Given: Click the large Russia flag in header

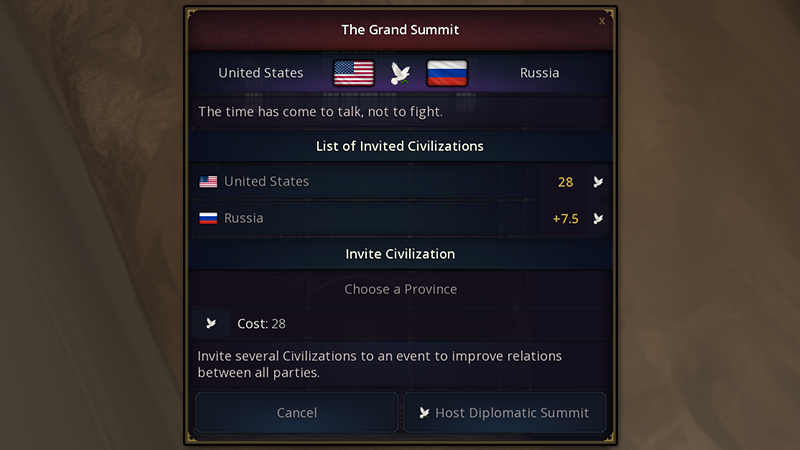Looking at the screenshot, I should (447, 73).
